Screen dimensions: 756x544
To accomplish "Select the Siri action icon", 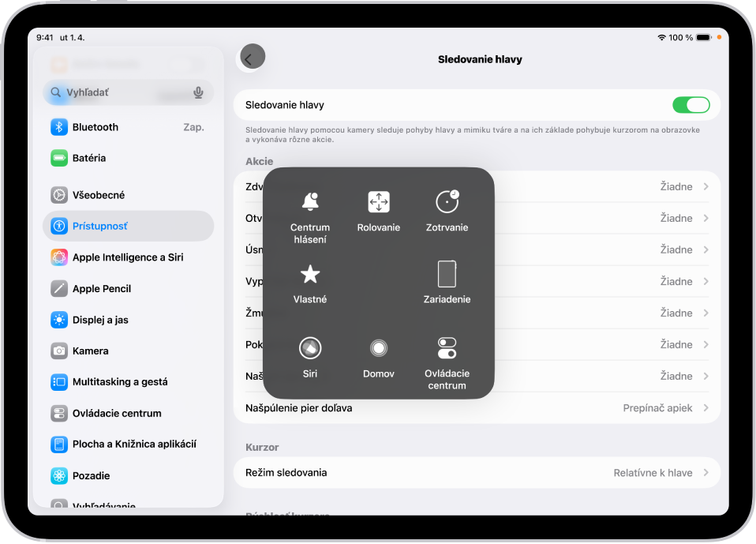I will [x=310, y=346].
